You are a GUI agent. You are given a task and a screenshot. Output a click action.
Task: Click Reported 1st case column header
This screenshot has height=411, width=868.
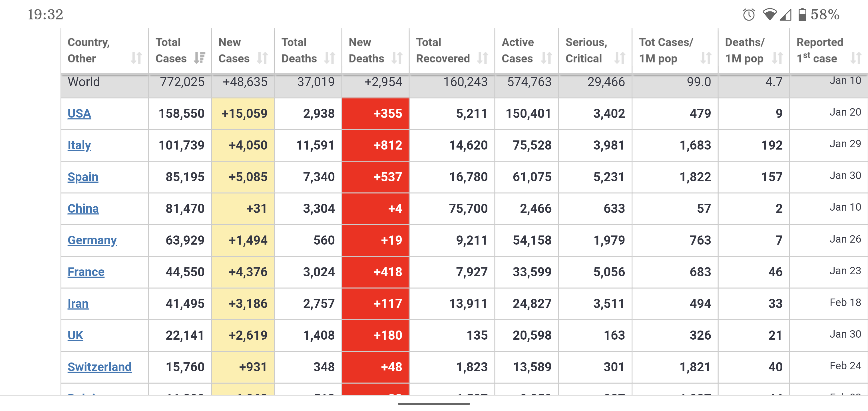819,51
